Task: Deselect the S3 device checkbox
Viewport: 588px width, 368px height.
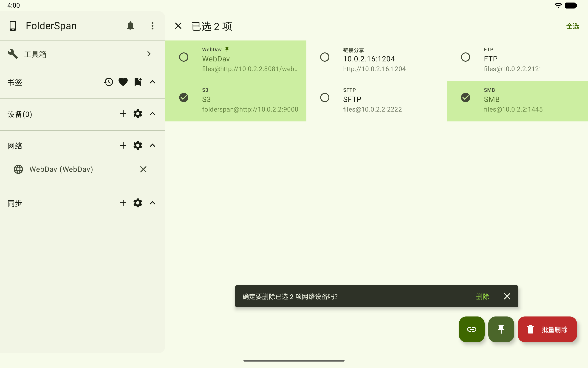Action: 184,98
